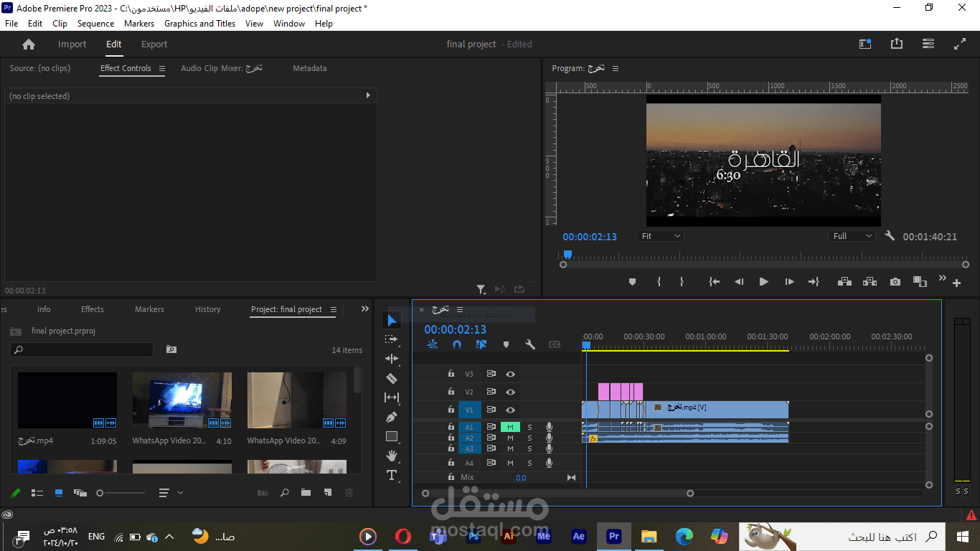Toggle V2 track output eye
Viewport: 980px width, 551px height.
click(x=510, y=392)
